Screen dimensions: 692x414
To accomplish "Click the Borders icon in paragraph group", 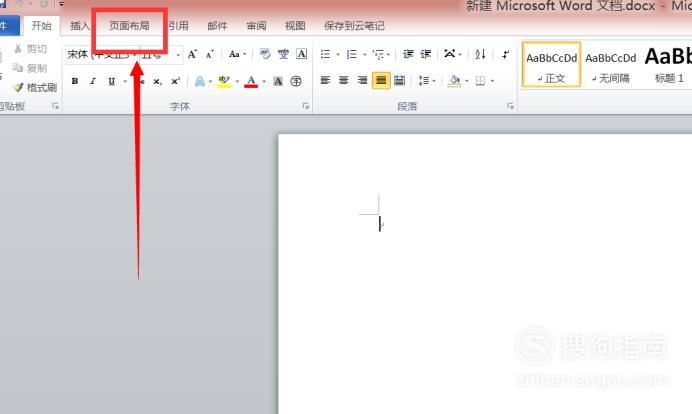I will [480, 81].
